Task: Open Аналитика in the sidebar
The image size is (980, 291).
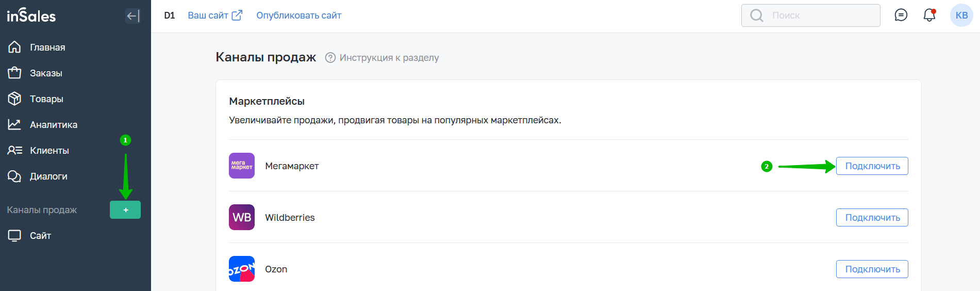Action: coord(54,125)
